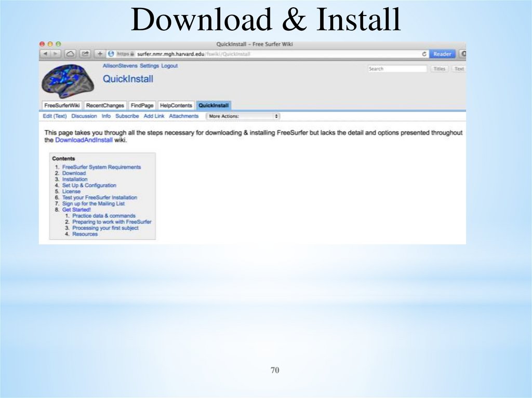Click the Reader button in the address bar
Image resolution: width=532 pixels, height=398 pixels.
click(x=442, y=54)
